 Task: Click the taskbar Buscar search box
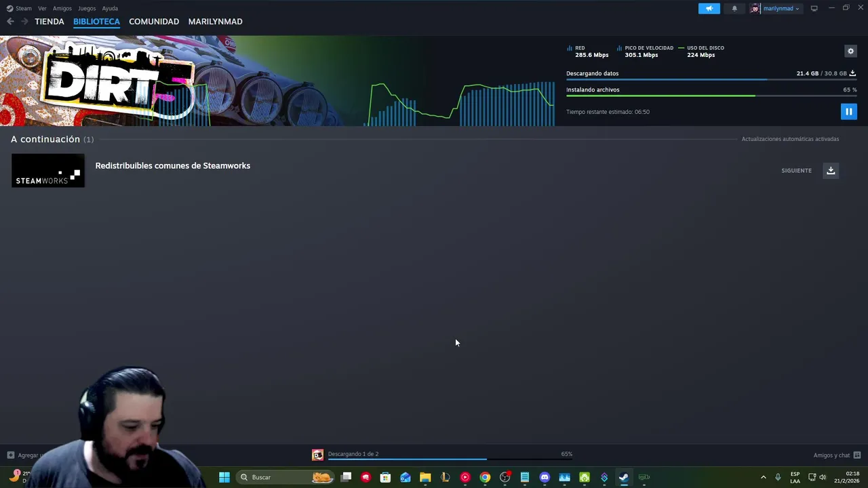(285, 477)
